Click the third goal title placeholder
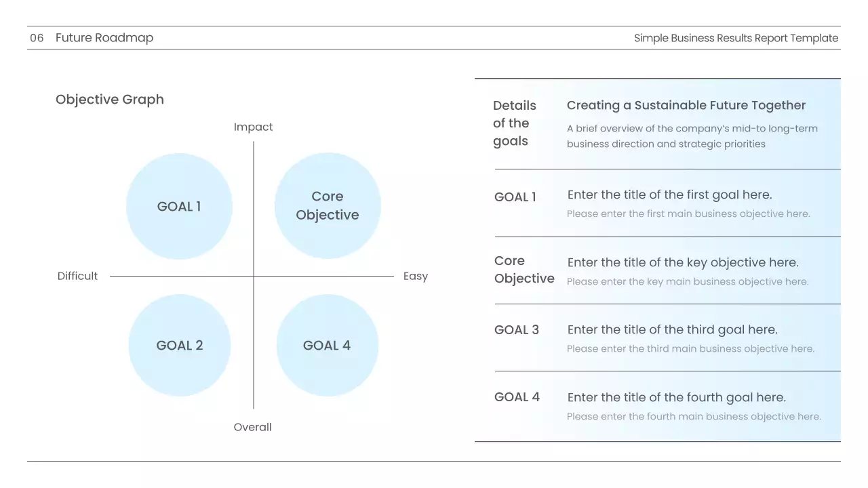 click(x=672, y=329)
